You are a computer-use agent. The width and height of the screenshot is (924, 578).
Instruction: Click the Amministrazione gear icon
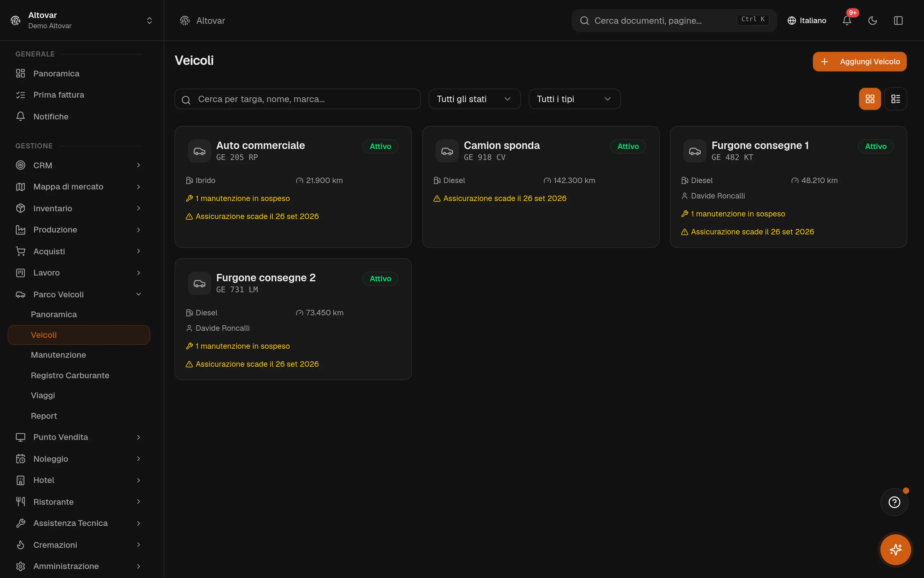click(21, 566)
